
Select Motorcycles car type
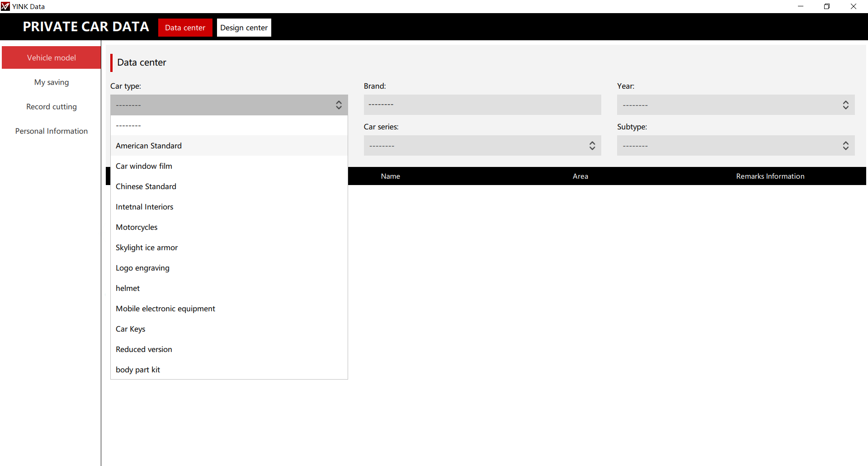tap(137, 227)
